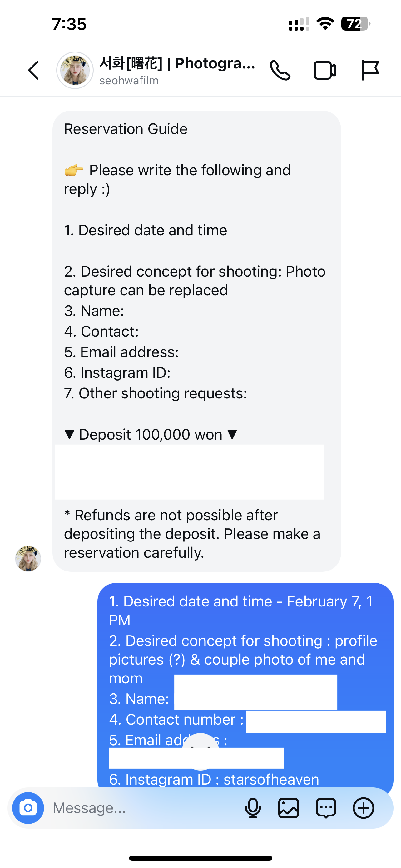Tap the flag icon in header
This screenshot has width=401, height=868.
pos(370,70)
